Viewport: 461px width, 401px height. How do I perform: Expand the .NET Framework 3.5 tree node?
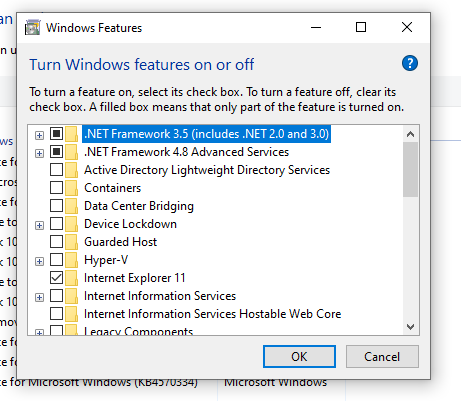pyautogui.click(x=39, y=135)
